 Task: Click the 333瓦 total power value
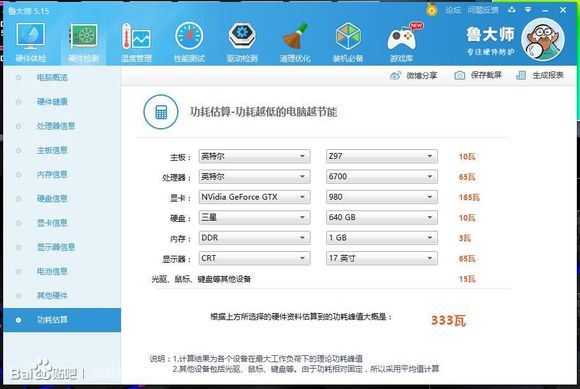point(448,320)
